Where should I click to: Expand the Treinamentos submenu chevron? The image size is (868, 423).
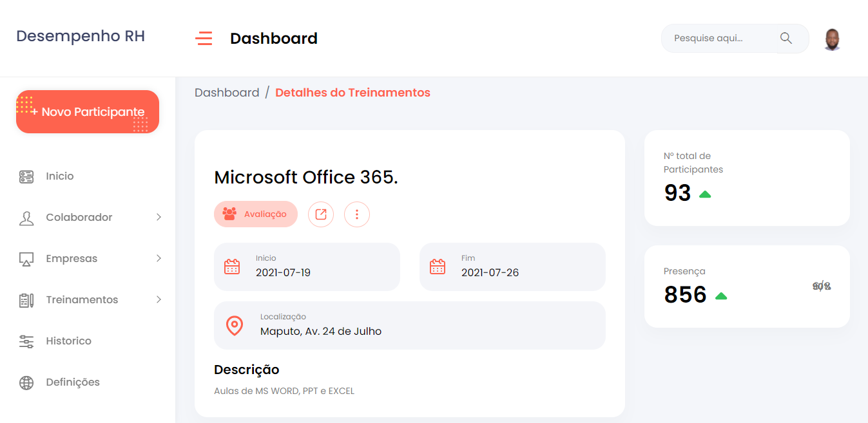(159, 300)
